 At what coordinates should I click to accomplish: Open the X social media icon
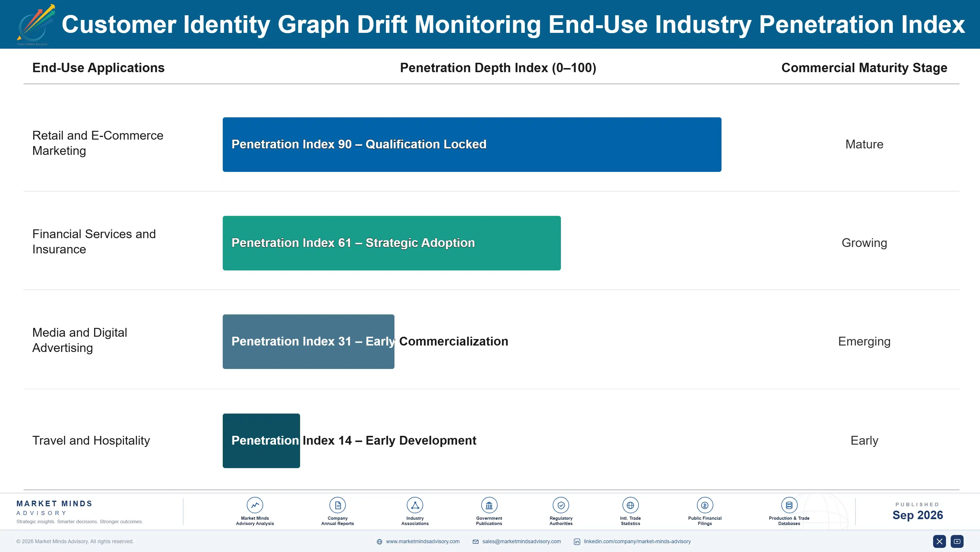(x=939, y=541)
